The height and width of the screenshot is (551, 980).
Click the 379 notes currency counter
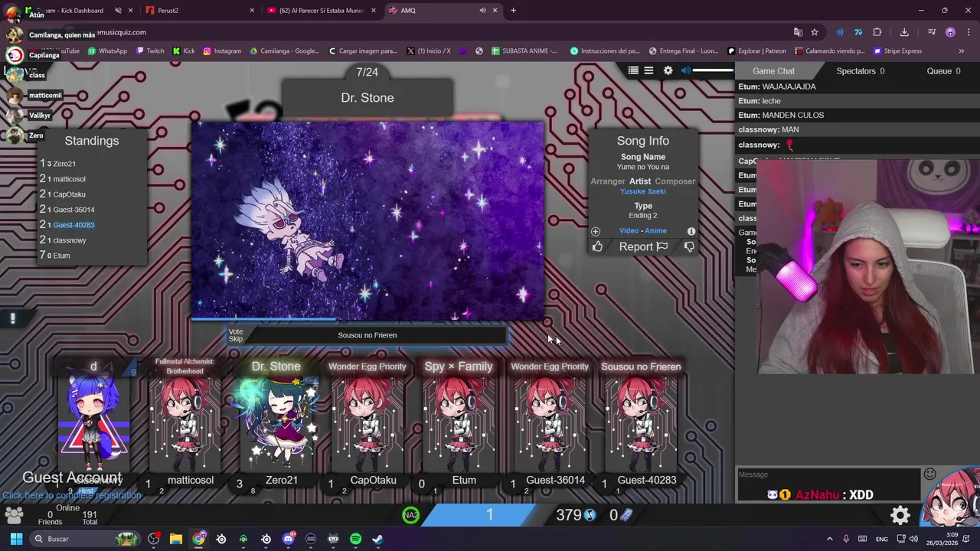pos(576,515)
